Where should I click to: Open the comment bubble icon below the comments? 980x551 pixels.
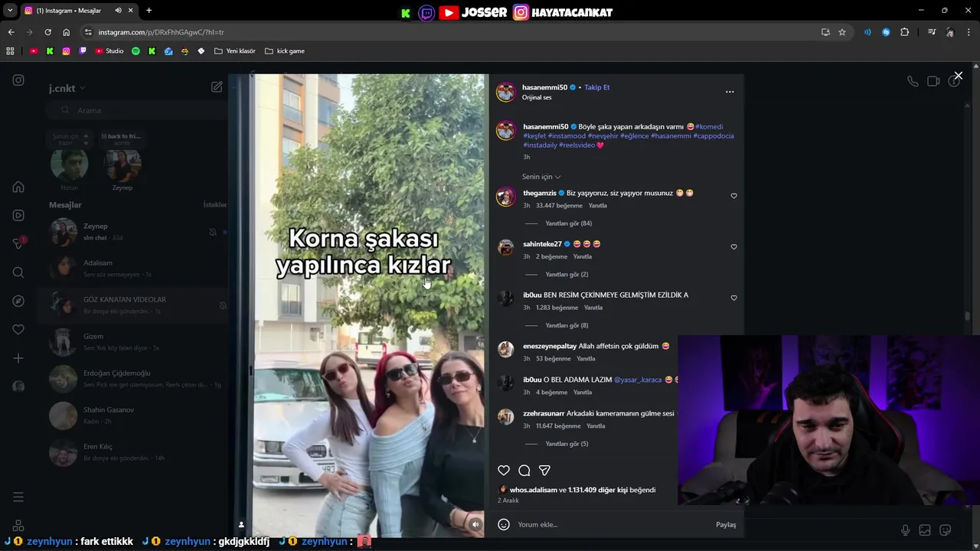pos(524,471)
